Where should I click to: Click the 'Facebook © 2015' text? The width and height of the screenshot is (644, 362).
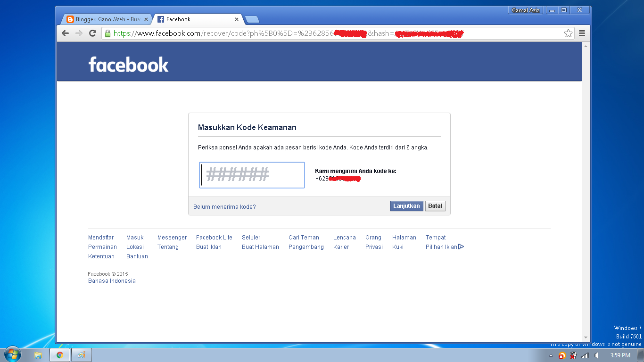(108, 274)
